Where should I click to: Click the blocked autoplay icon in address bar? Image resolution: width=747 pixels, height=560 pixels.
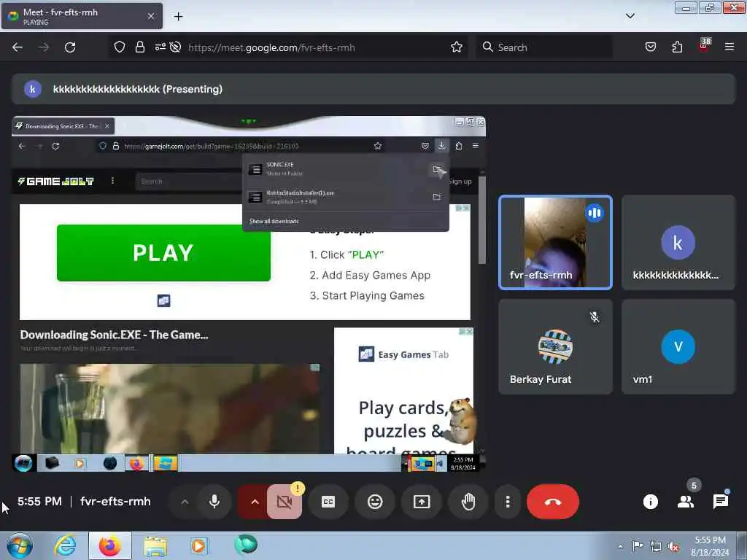[175, 47]
